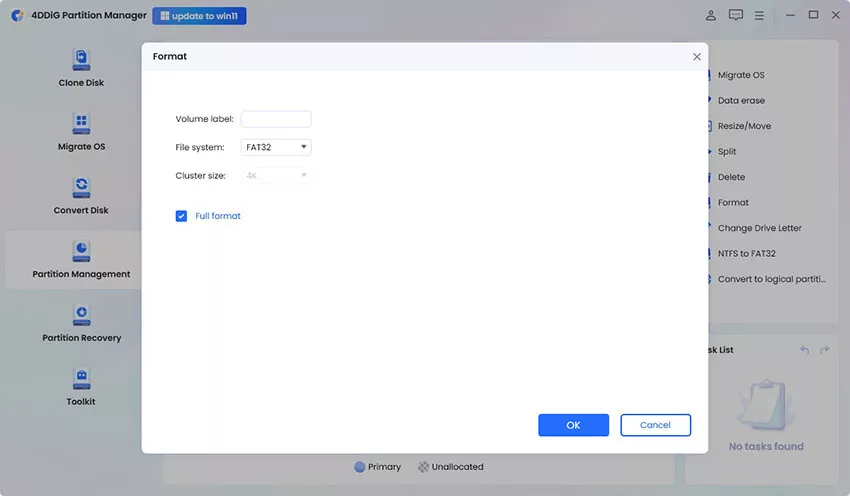
Task: Open the Cluster size dropdown
Action: pyautogui.click(x=277, y=176)
